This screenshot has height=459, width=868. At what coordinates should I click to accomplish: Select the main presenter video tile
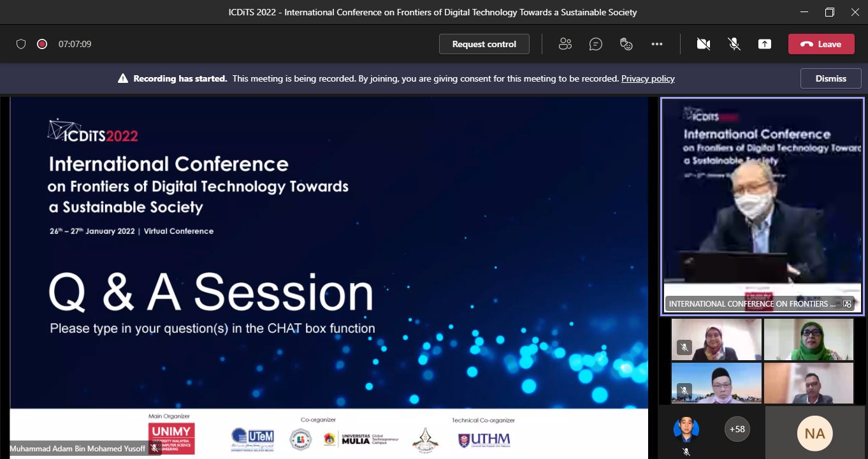point(762,206)
